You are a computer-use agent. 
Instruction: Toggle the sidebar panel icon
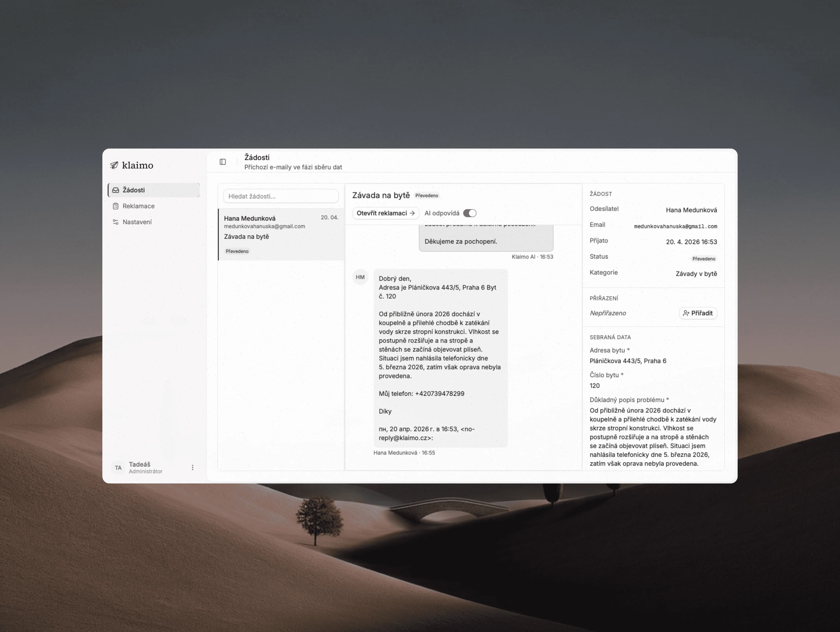point(223,162)
